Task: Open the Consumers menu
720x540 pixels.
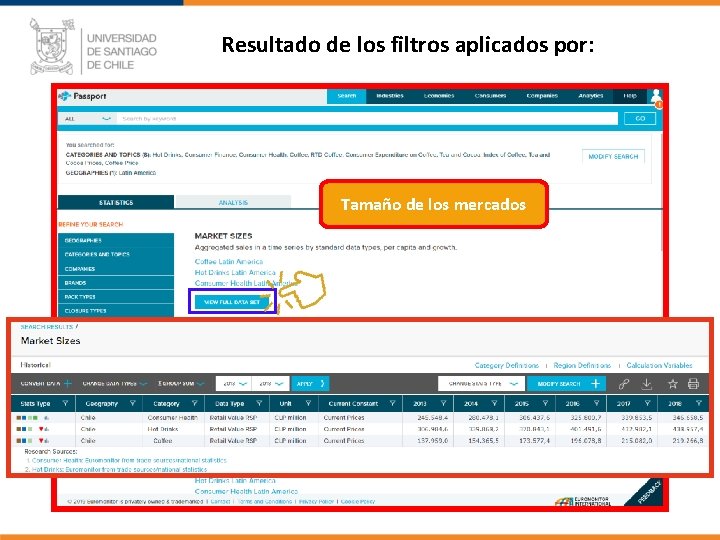Action: pyautogui.click(x=490, y=96)
